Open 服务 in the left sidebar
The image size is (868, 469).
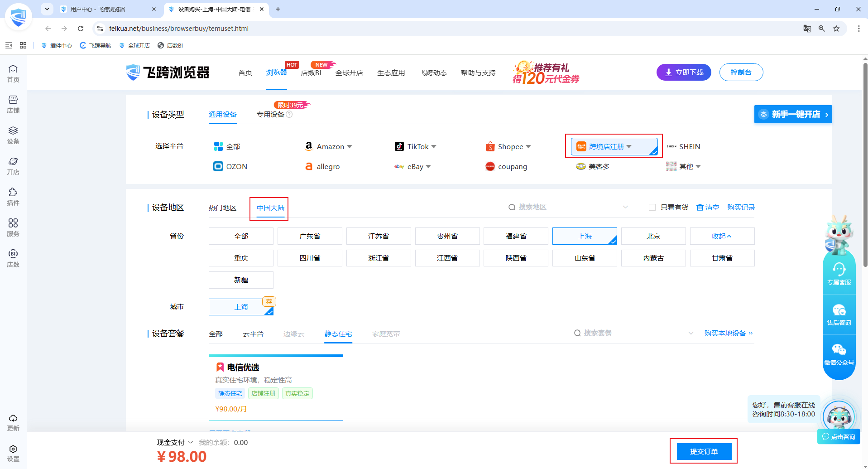[x=13, y=227]
